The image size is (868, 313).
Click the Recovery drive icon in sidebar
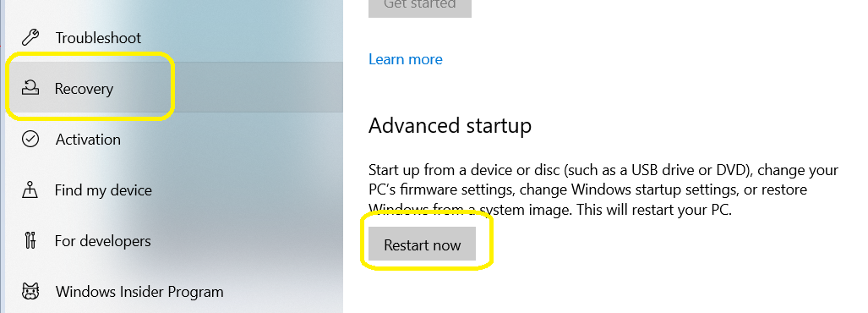click(x=30, y=88)
